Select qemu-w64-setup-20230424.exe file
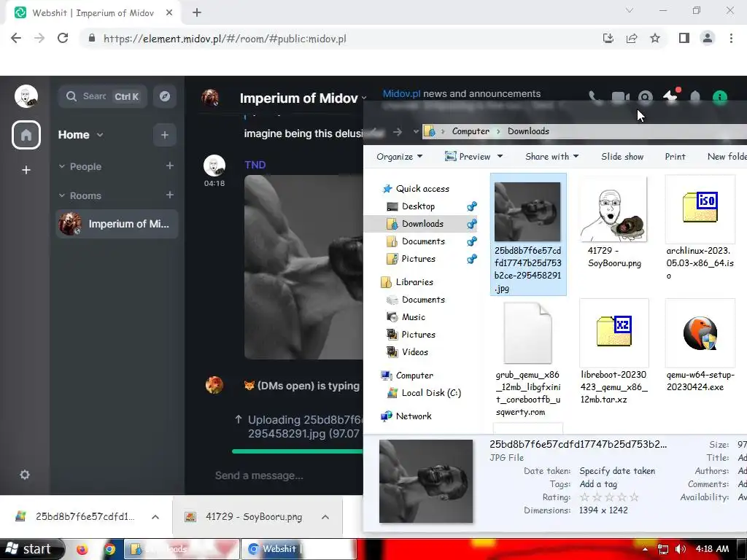The image size is (747, 560). click(700, 346)
